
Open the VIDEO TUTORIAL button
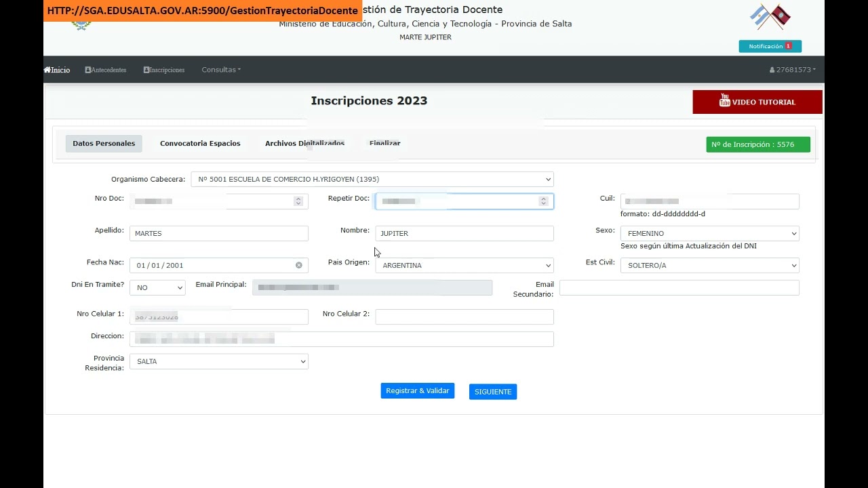pos(757,102)
